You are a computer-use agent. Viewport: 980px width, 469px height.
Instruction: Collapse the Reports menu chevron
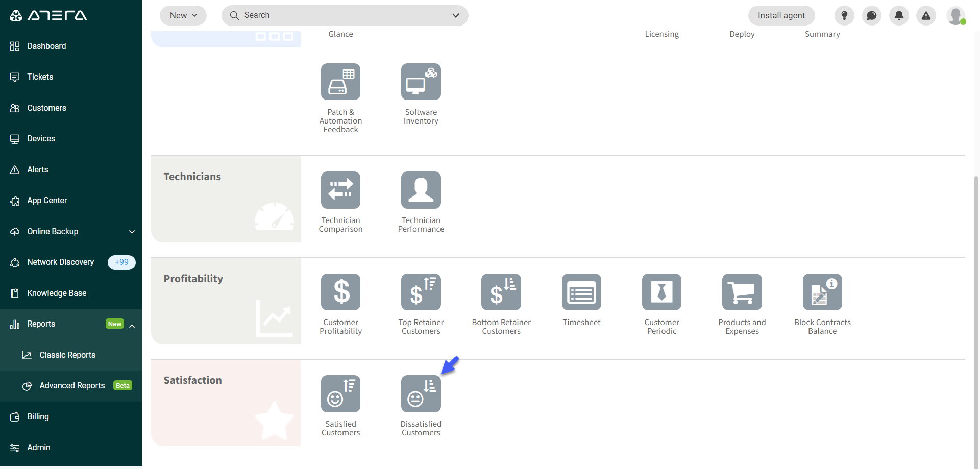click(132, 326)
